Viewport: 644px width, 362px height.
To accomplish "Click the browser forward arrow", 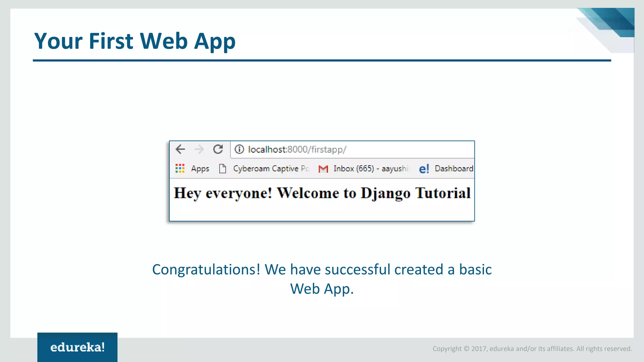I will (199, 149).
